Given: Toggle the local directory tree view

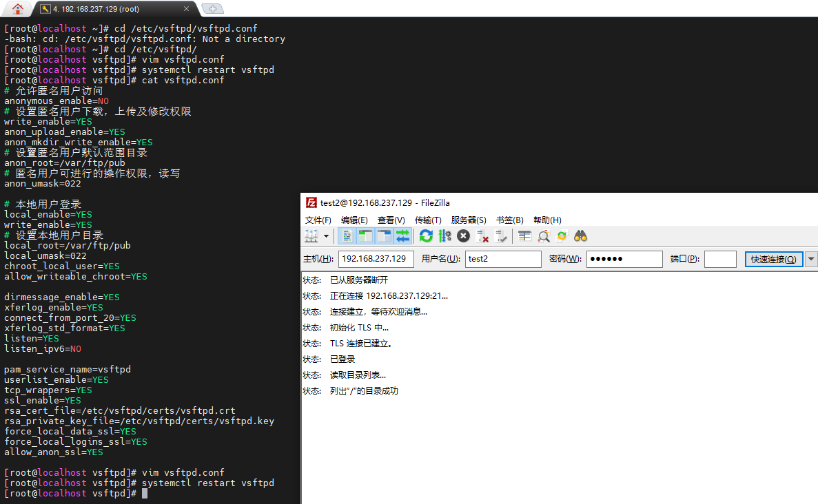Looking at the screenshot, I should tap(366, 236).
